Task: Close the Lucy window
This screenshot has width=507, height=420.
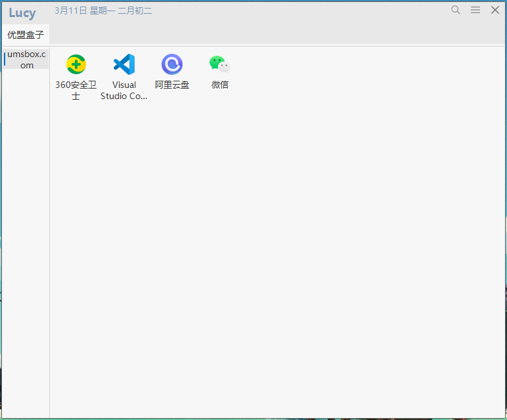Action: point(495,10)
